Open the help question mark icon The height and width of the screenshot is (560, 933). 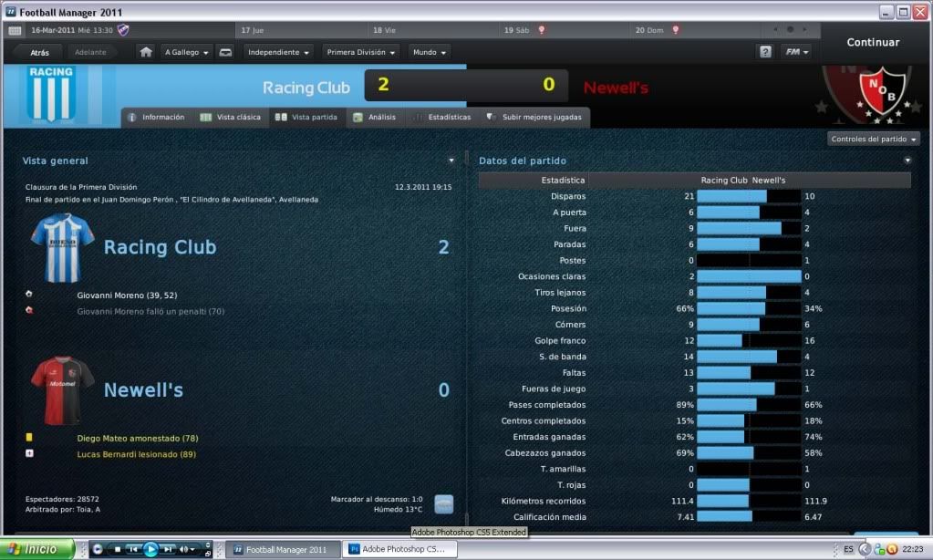point(765,52)
